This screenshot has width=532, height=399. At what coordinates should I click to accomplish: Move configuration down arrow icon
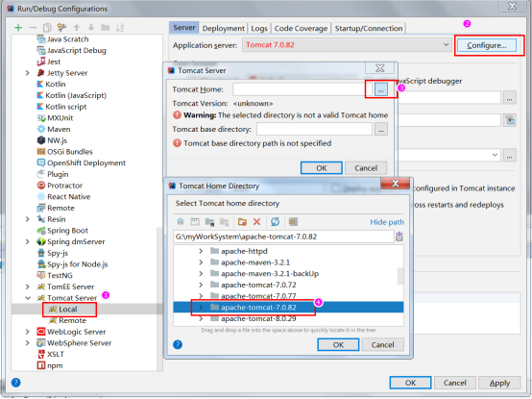pos(91,28)
